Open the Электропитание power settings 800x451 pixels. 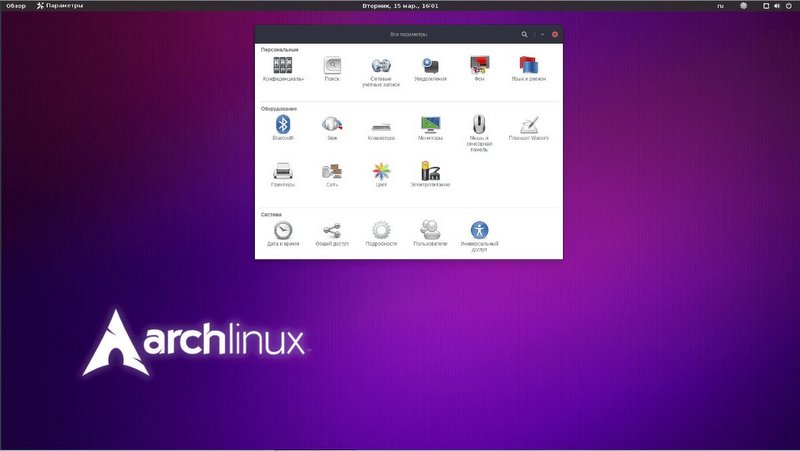point(430,174)
